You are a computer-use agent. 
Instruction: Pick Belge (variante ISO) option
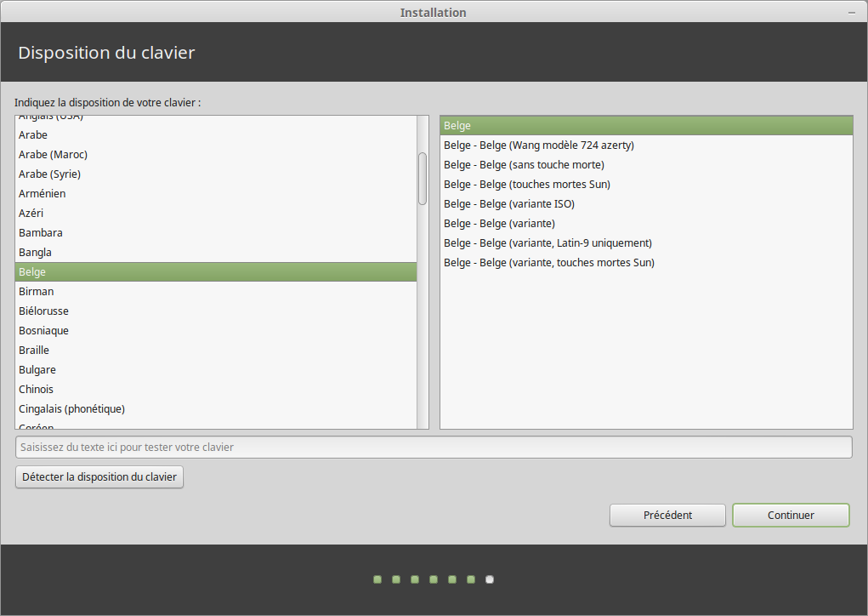(x=509, y=204)
